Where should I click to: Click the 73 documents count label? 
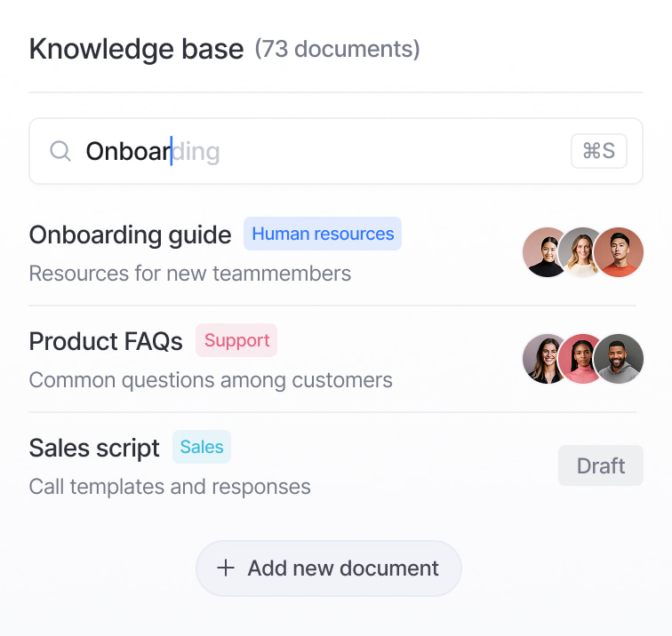click(x=337, y=49)
